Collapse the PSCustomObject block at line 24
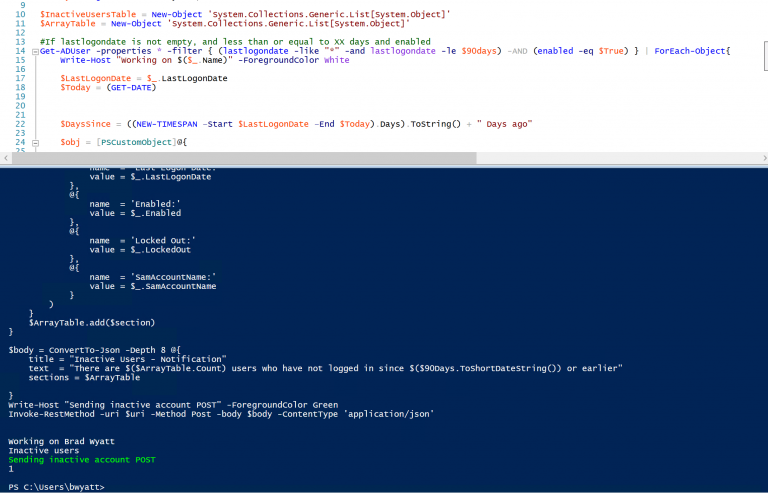This screenshot has width=768, height=493. point(35,143)
